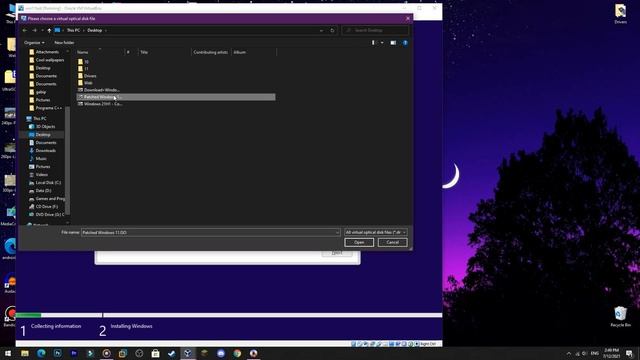Create a New folder
This screenshot has width=640, height=360.
click(x=64, y=42)
